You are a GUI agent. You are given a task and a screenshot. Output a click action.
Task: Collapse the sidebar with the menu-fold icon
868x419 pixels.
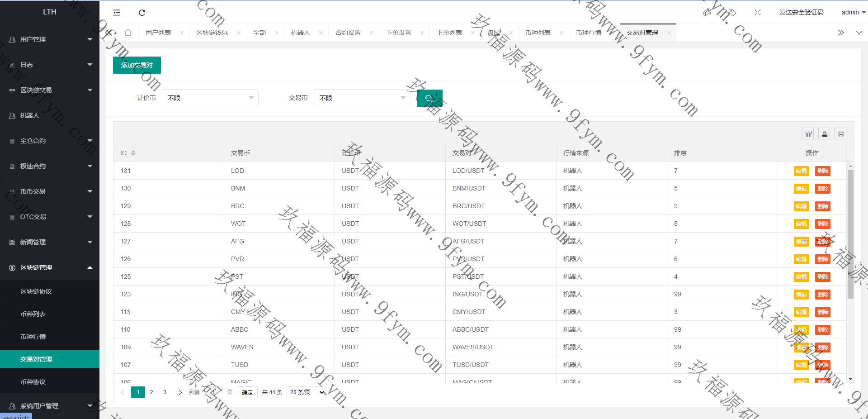click(x=117, y=13)
